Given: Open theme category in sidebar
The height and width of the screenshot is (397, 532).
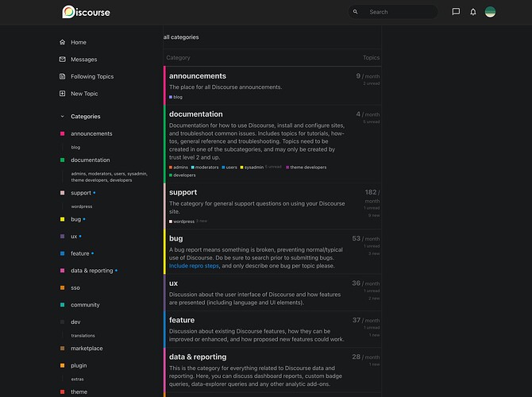Looking at the screenshot, I should click(79, 392).
